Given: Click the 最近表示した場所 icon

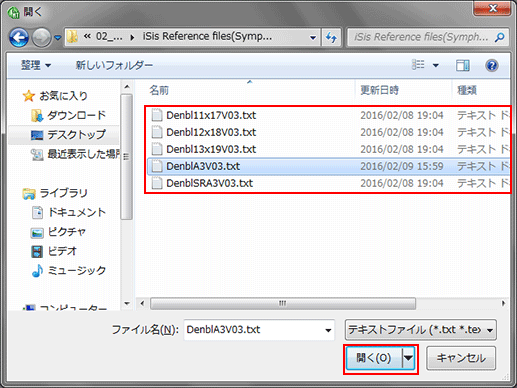Looking at the screenshot, I should (x=37, y=154).
